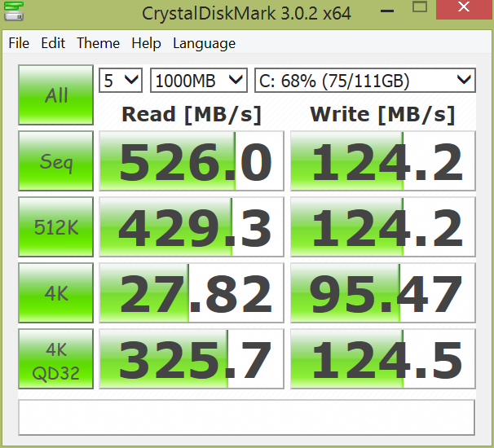Viewport: 494px width, 448px height.
Task: Open the Theme menu
Action: [x=99, y=43]
